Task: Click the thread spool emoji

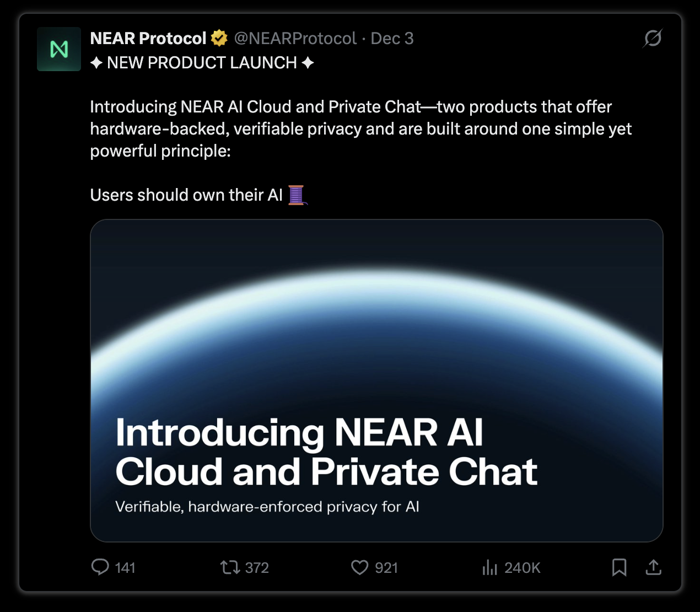Action: pyautogui.click(x=297, y=195)
